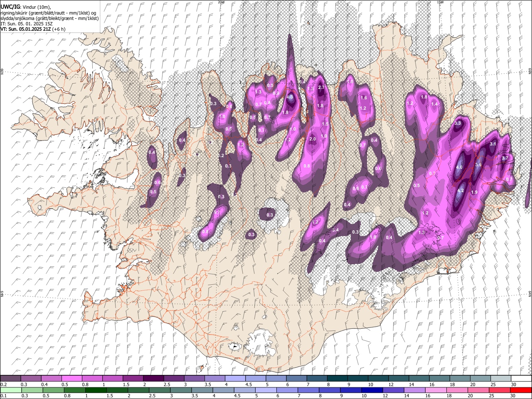
Task: Click the '4.2' precipitation value on the map
Action: point(460,191)
